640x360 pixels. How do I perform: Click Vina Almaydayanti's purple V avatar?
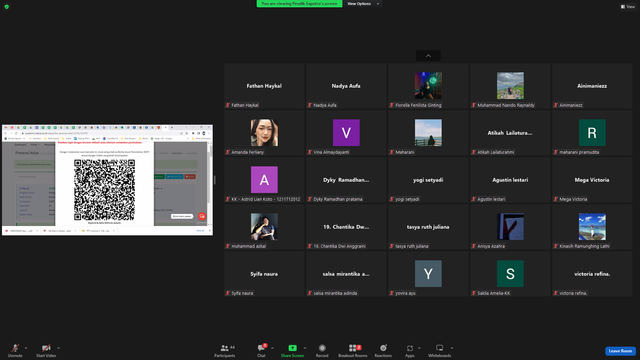[346, 132]
